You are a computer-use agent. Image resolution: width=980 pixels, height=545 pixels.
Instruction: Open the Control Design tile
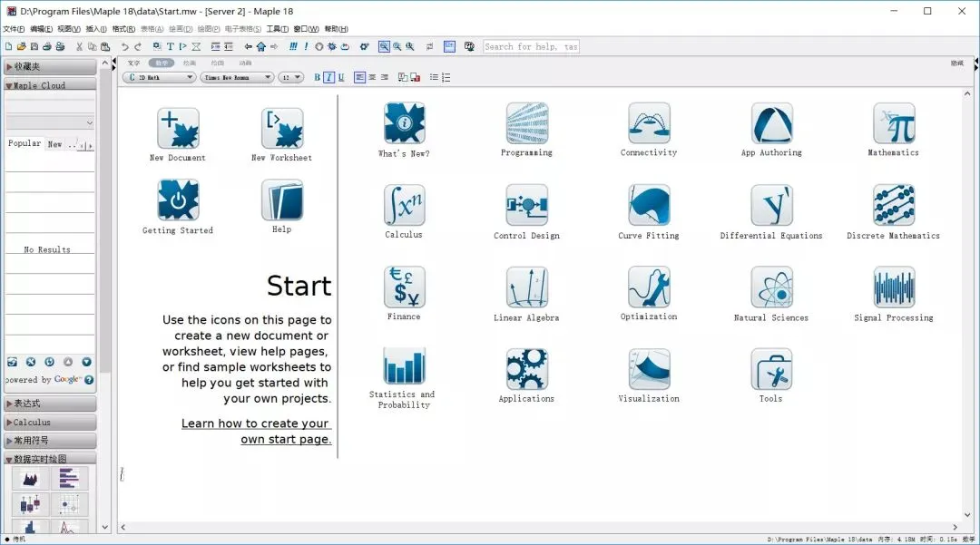(527, 205)
